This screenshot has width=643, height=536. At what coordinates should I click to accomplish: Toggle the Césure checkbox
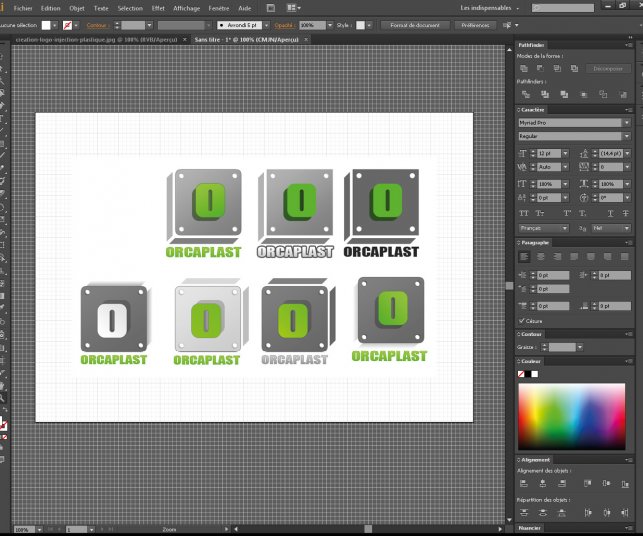[x=523, y=320]
